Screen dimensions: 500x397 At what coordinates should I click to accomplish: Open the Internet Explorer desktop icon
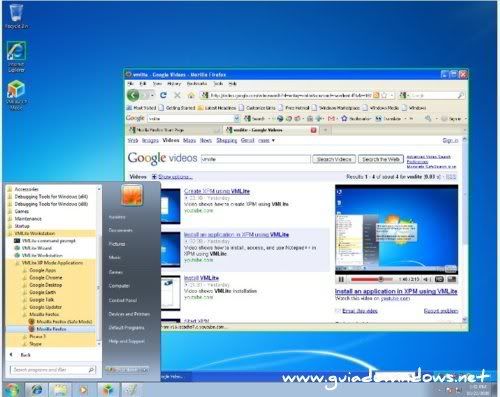point(16,57)
